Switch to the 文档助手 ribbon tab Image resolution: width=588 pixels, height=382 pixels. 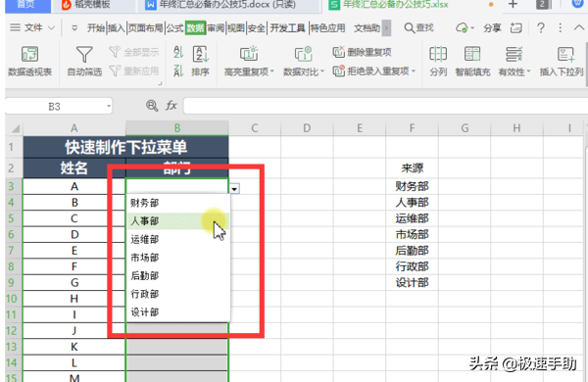click(x=367, y=27)
